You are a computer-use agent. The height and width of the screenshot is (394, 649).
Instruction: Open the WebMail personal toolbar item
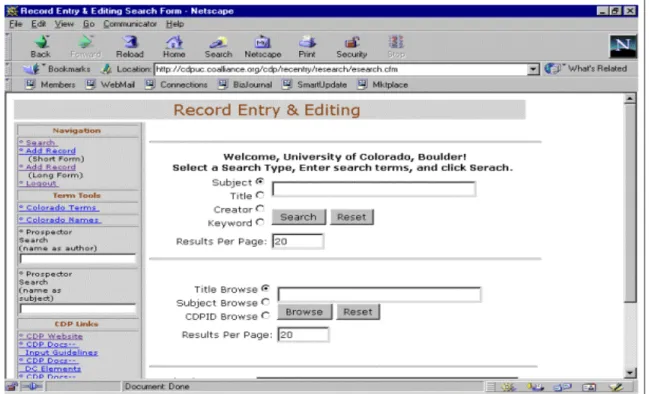point(110,85)
